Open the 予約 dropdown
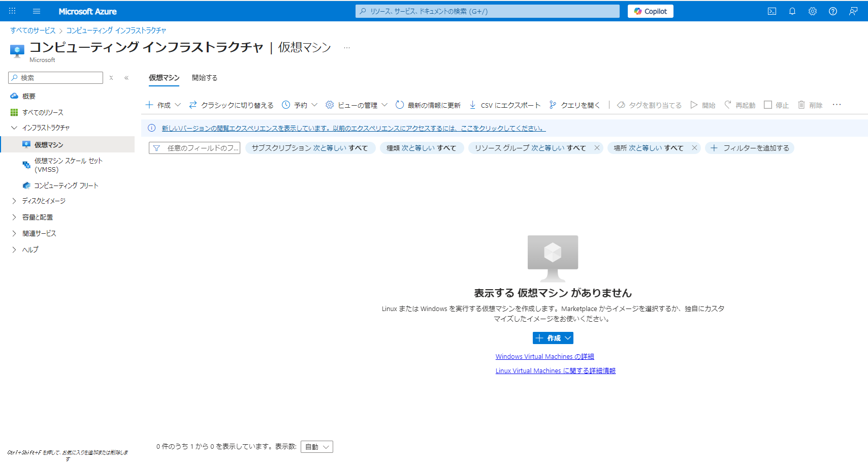The image size is (868, 463). pyautogui.click(x=300, y=105)
